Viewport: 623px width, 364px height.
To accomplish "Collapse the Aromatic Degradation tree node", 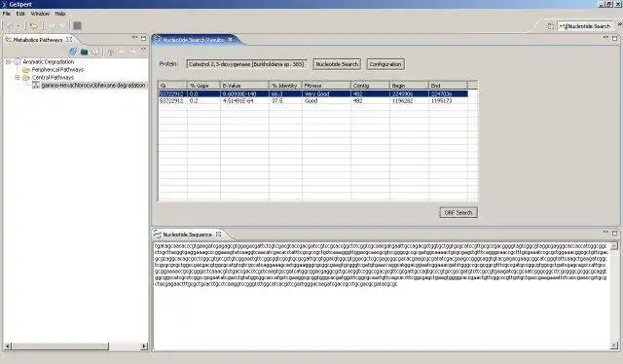I will (x=8, y=61).
